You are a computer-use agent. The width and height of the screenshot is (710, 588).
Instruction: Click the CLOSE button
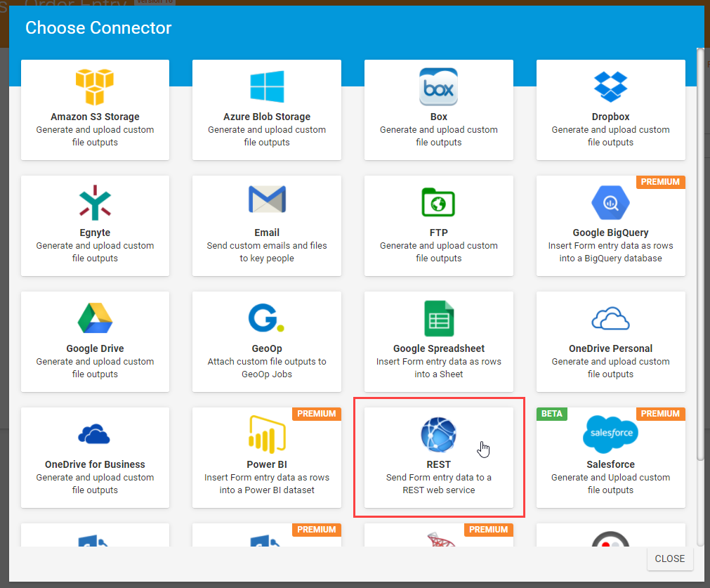point(670,558)
